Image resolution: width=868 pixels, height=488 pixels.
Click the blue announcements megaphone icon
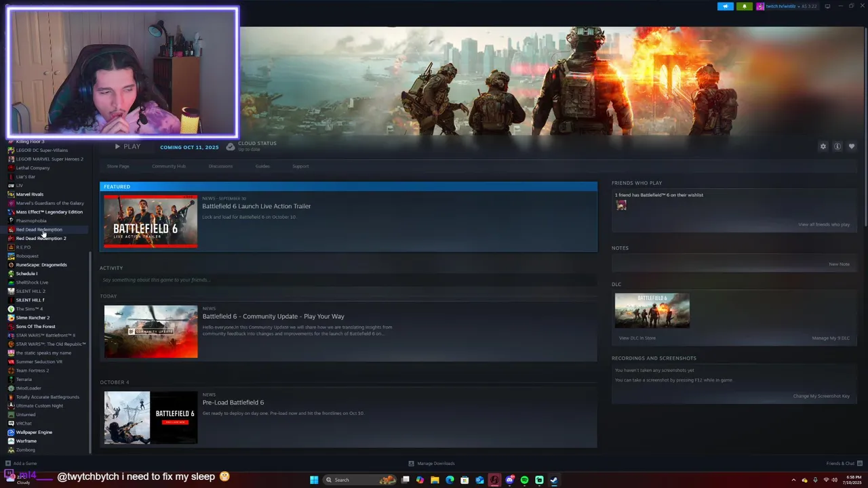[726, 6]
